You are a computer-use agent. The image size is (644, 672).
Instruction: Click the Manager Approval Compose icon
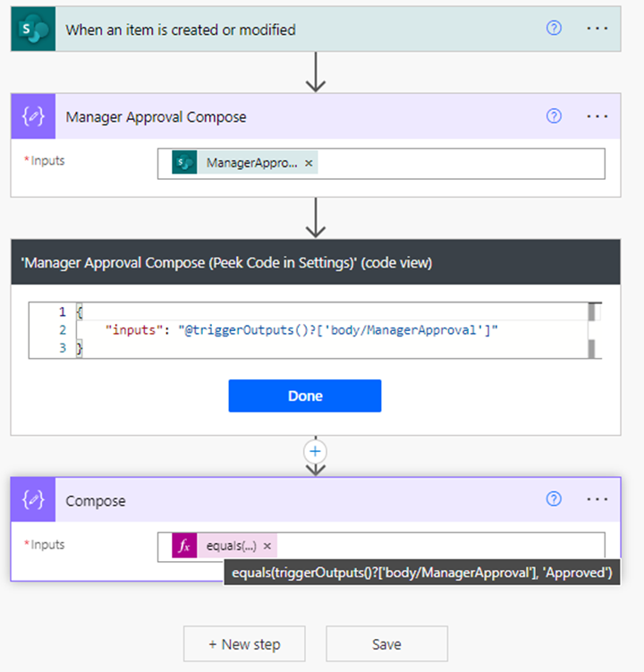coord(33,116)
